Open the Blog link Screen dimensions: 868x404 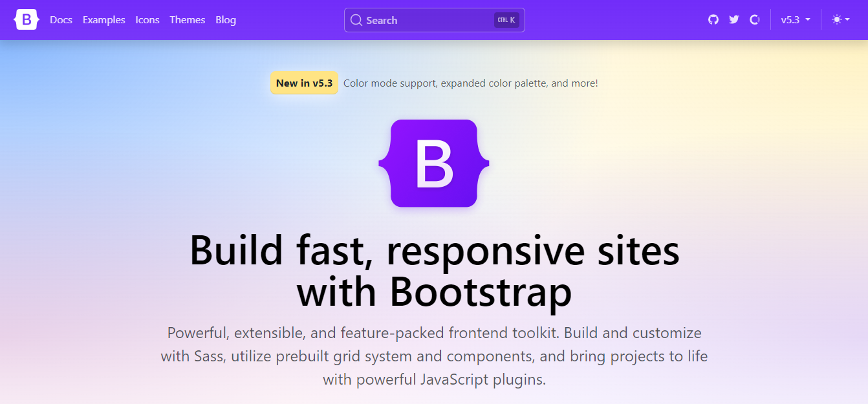coord(226,20)
